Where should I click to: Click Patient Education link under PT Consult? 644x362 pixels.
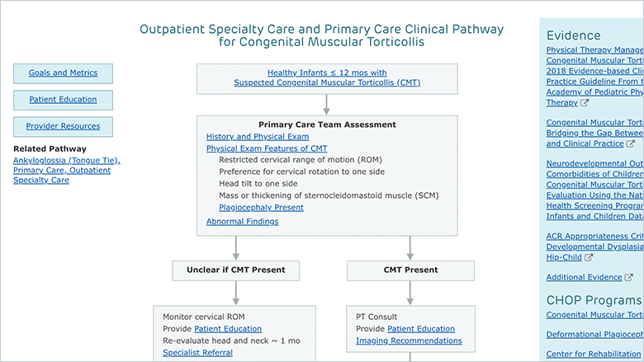[421, 329]
